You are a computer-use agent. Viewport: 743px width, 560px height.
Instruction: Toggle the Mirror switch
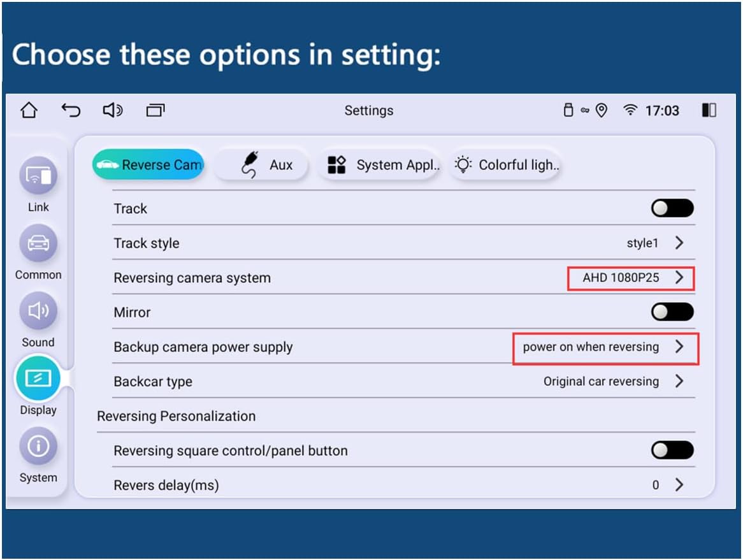pyautogui.click(x=672, y=312)
